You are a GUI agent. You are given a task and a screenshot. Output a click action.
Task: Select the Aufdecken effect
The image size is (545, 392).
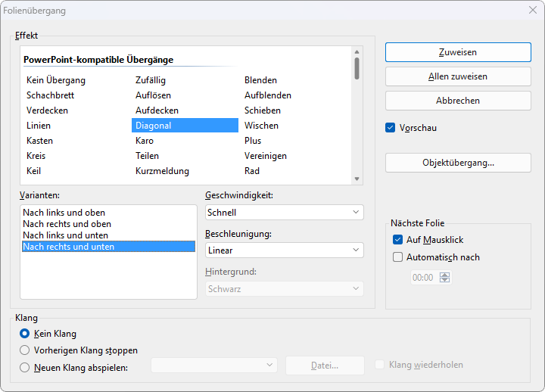coord(157,110)
